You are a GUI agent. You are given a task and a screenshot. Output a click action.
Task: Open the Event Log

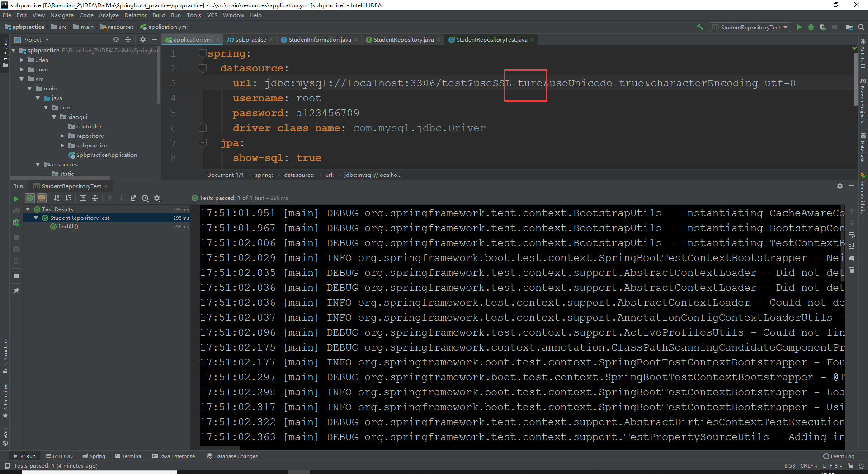(839, 456)
